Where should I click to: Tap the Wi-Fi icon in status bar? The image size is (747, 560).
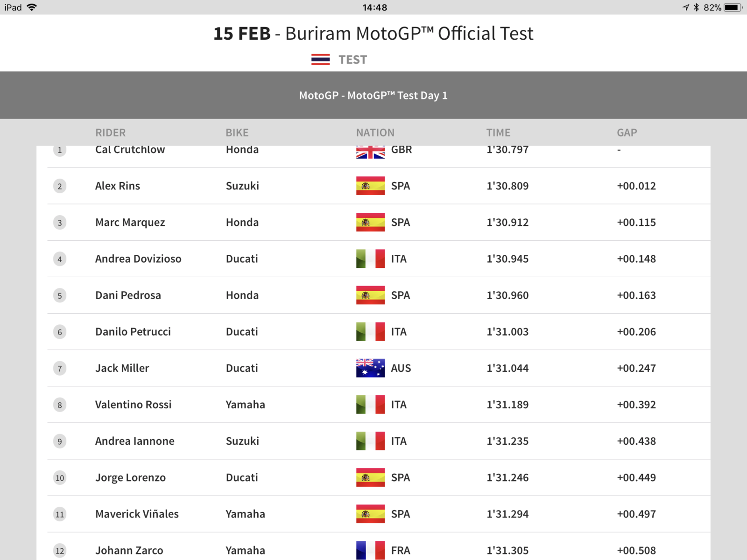tap(32, 7)
